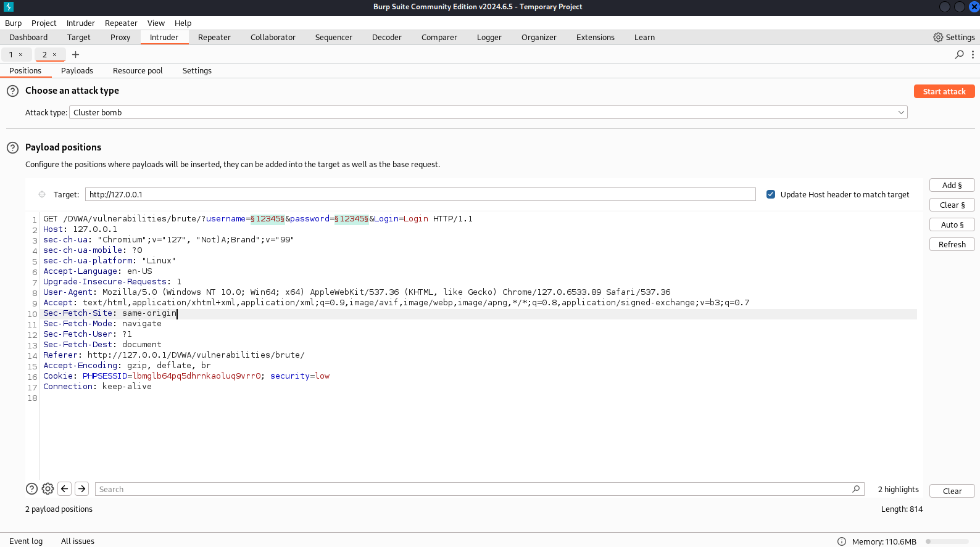The width and height of the screenshot is (980, 547).
Task: Click the target crosshair icon beside Target label
Action: (x=42, y=194)
